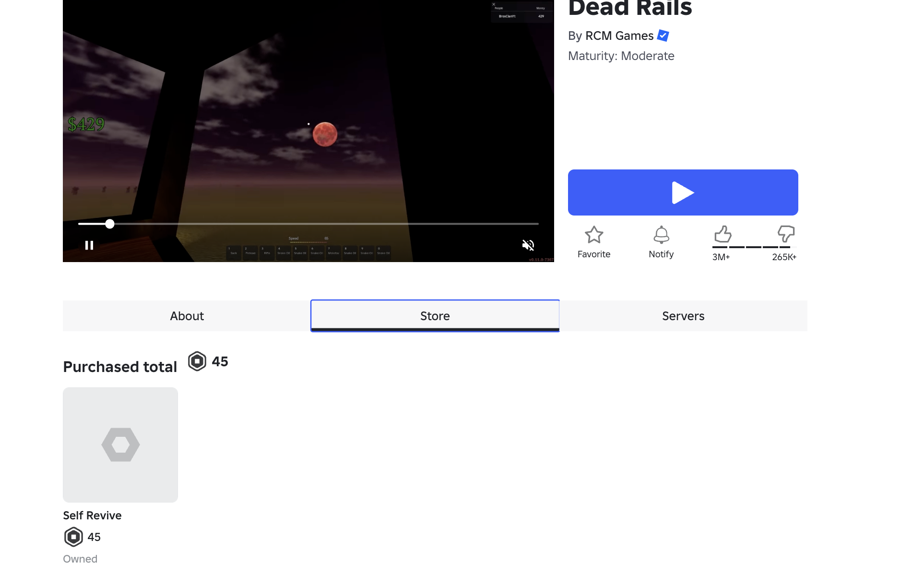Switch to the Servers tab

(x=683, y=316)
